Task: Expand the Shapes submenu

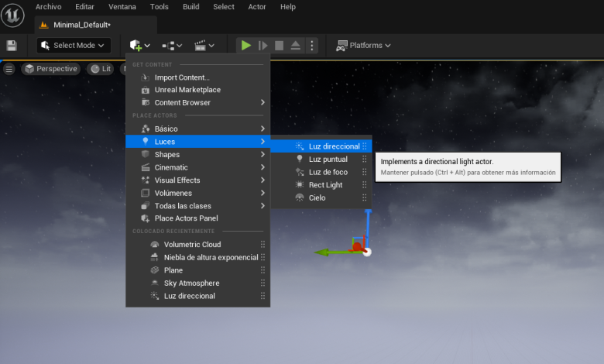Action: click(x=198, y=154)
